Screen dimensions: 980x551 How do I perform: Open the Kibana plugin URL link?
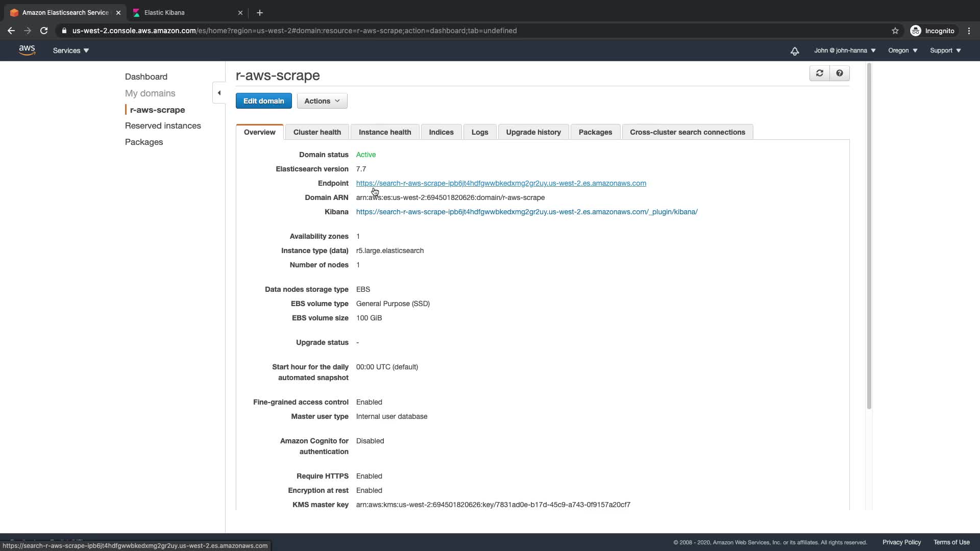[x=526, y=212]
